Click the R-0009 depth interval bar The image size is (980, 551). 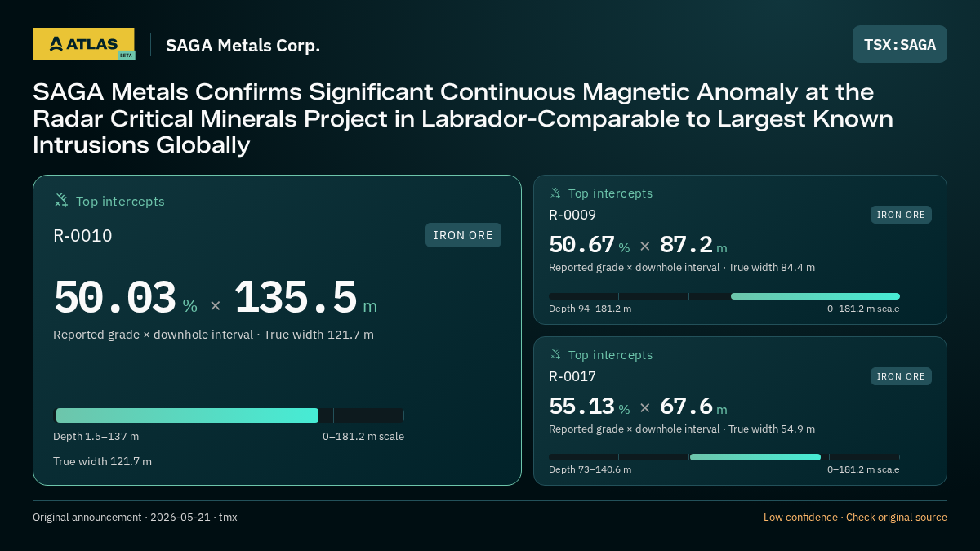pos(724,296)
